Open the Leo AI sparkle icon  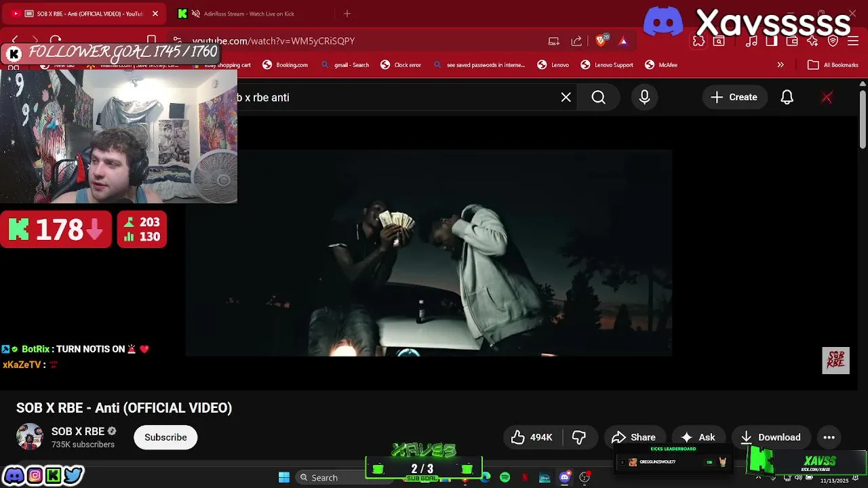point(812,41)
